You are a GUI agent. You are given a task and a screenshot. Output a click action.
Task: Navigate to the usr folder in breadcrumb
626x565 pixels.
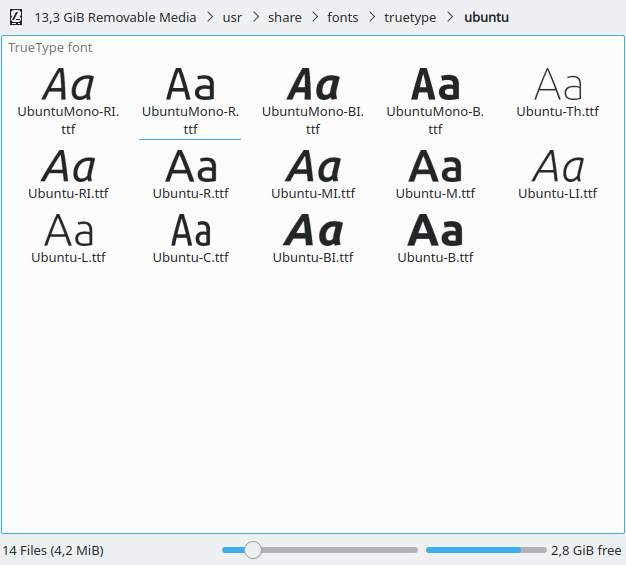pyautogui.click(x=232, y=18)
